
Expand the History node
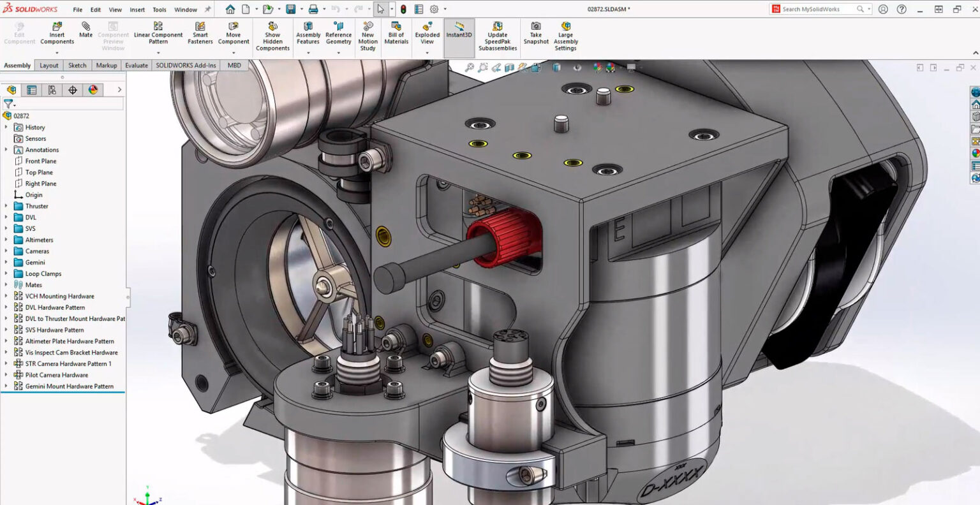click(x=6, y=128)
